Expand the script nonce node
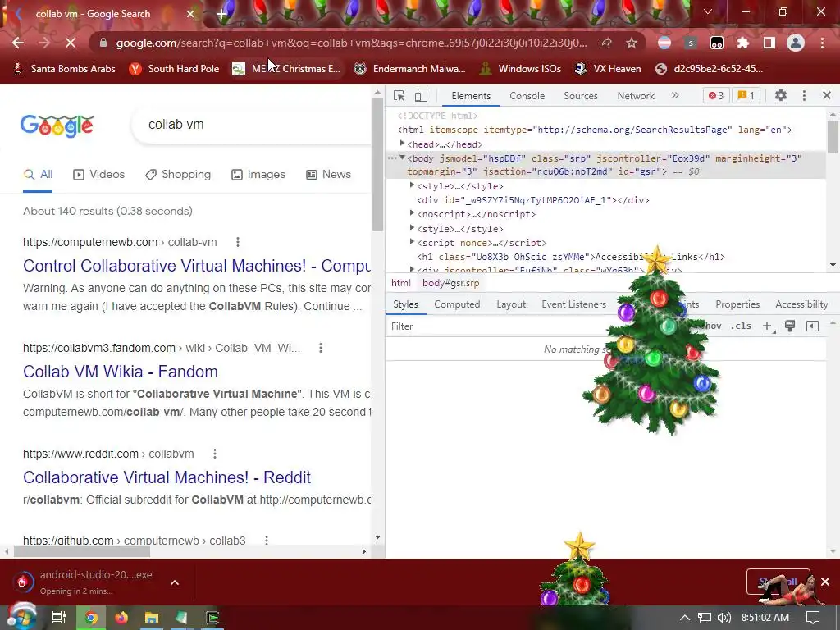This screenshot has height=630, width=840. (412, 242)
